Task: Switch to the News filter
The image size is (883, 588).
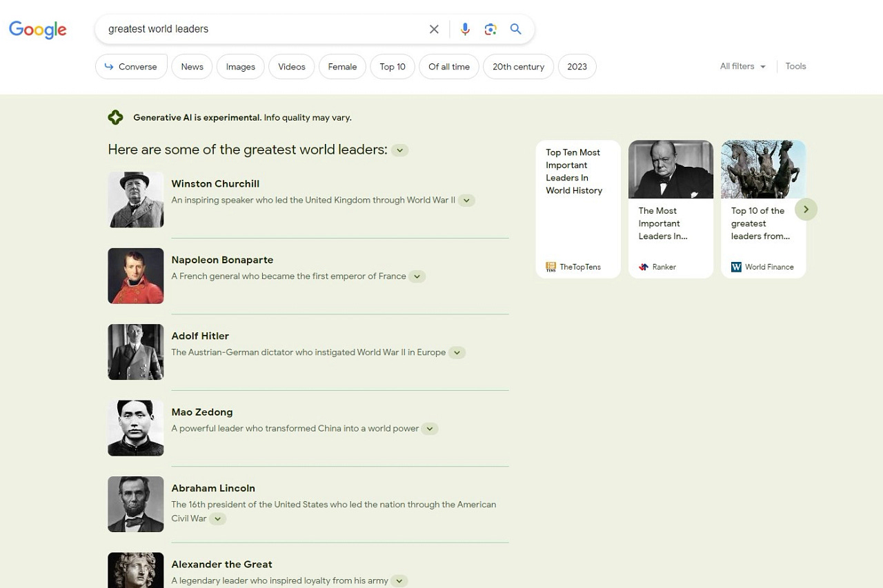Action: point(192,67)
